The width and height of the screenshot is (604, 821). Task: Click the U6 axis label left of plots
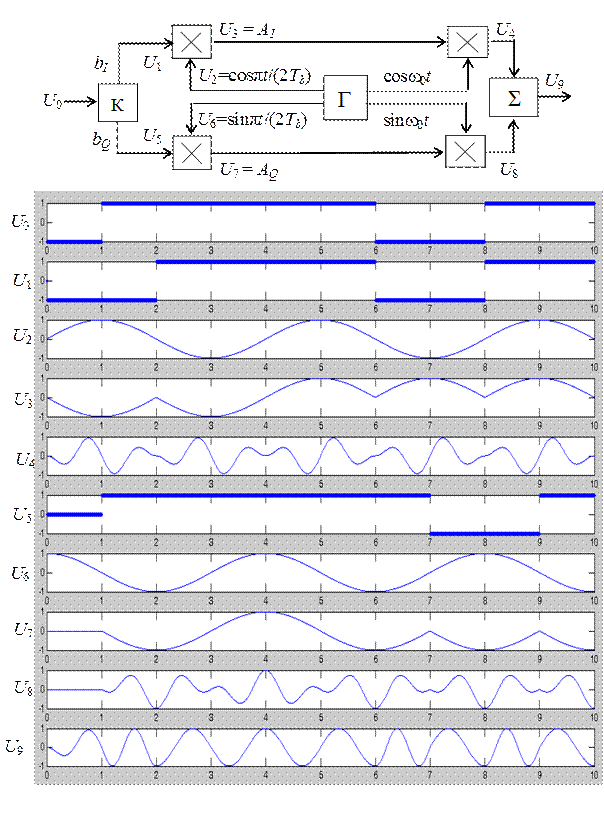click(x=20, y=573)
